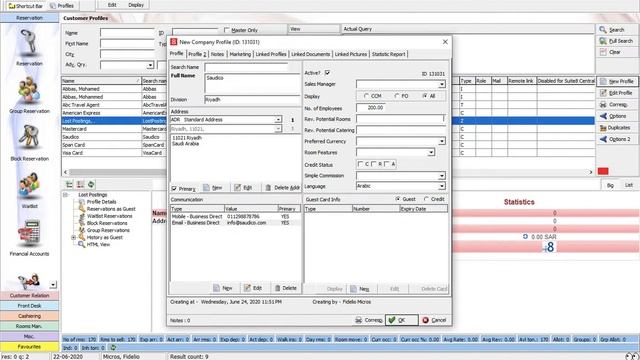Select the All display radio button
This screenshot has width=640, height=360.
pos(425,96)
